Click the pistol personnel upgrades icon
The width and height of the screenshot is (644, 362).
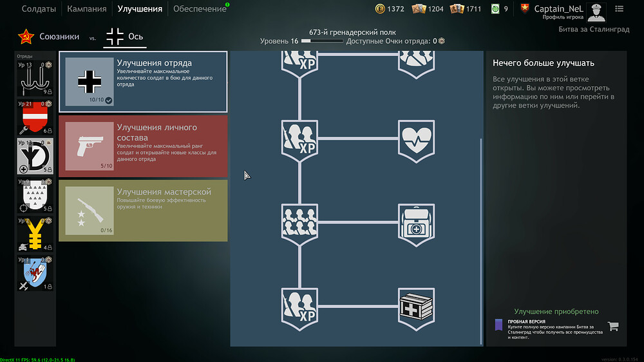pos(90,146)
